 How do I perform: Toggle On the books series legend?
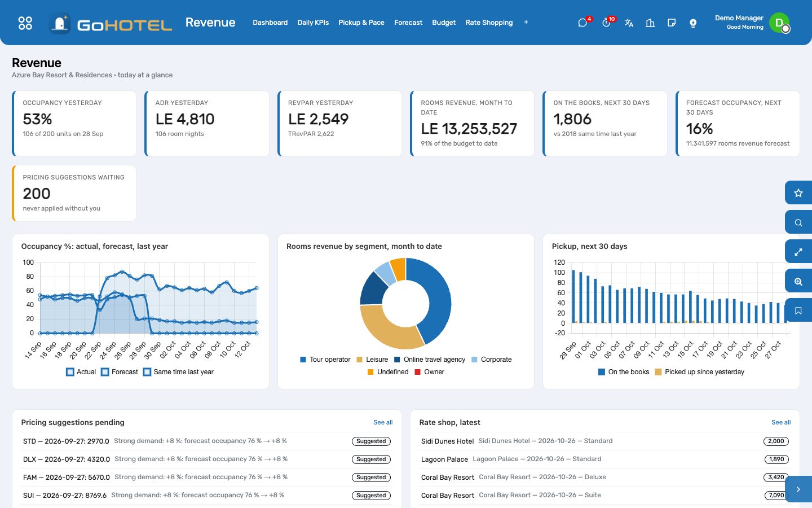click(624, 372)
